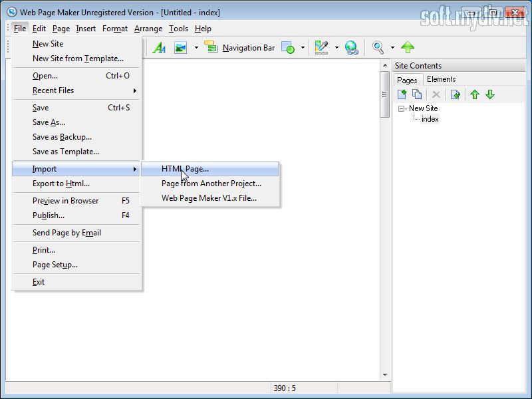This screenshot has height=399, width=532.
Task: Collapse the New Site tree node
Action: coord(402,108)
